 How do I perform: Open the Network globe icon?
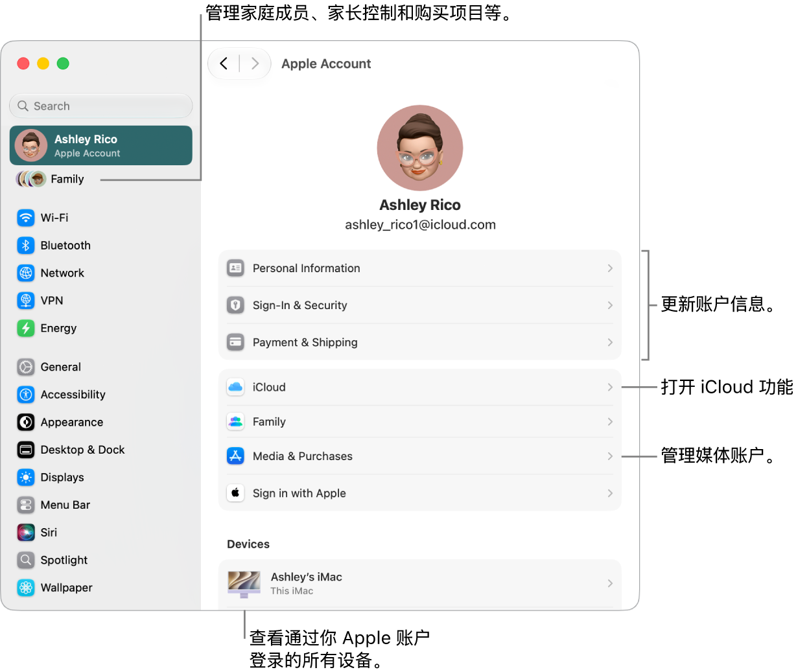coord(26,273)
